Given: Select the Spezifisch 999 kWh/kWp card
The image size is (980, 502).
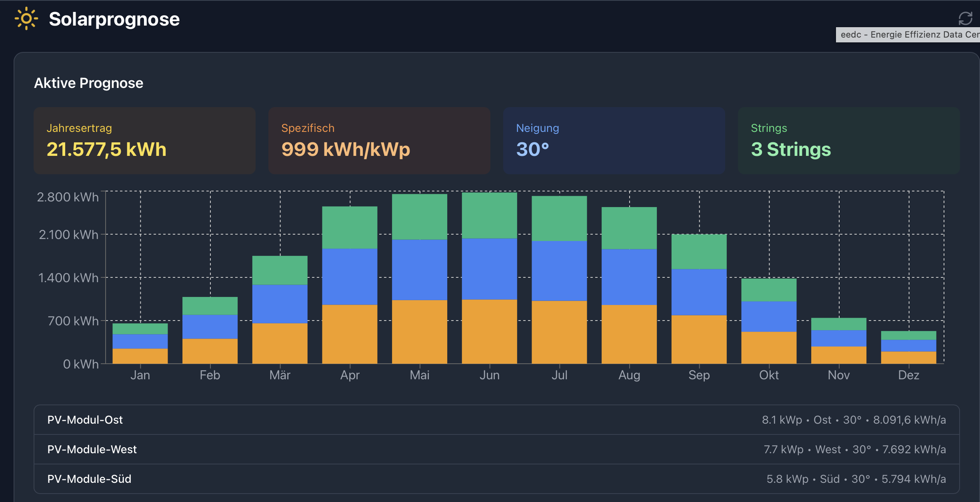Looking at the screenshot, I should pyautogui.click(x=379, y=140).
